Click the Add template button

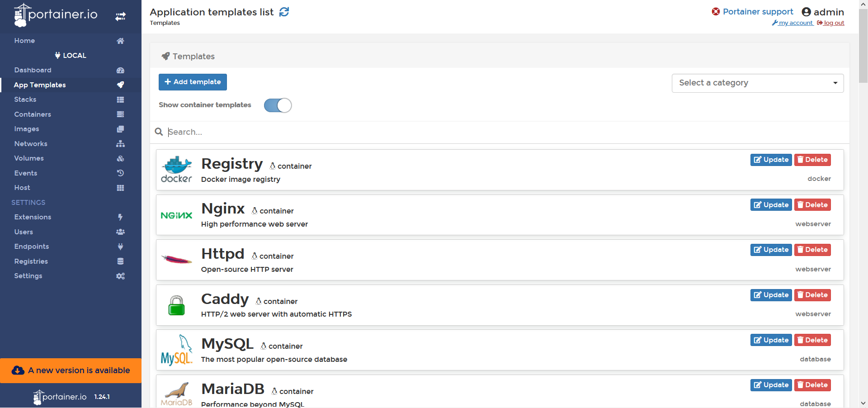pyautogui.click(x=193, y=82)
